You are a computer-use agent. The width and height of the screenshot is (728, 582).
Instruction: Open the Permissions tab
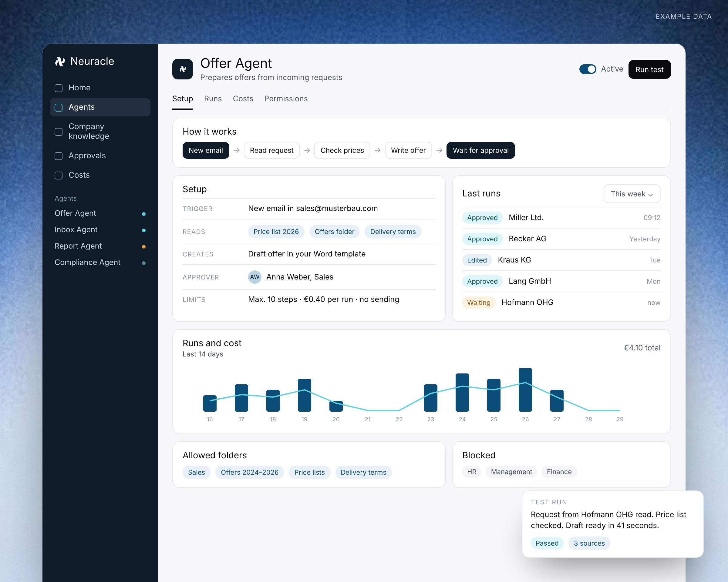[x=286, y=99]
